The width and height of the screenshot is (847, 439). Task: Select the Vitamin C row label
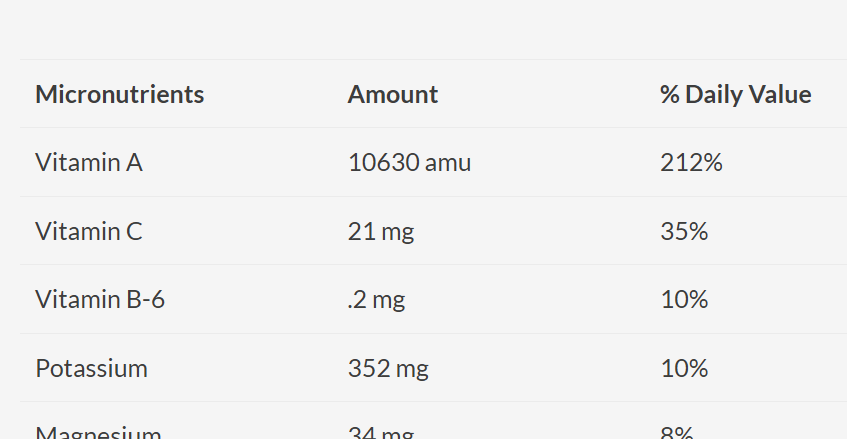tap(89, 232)
